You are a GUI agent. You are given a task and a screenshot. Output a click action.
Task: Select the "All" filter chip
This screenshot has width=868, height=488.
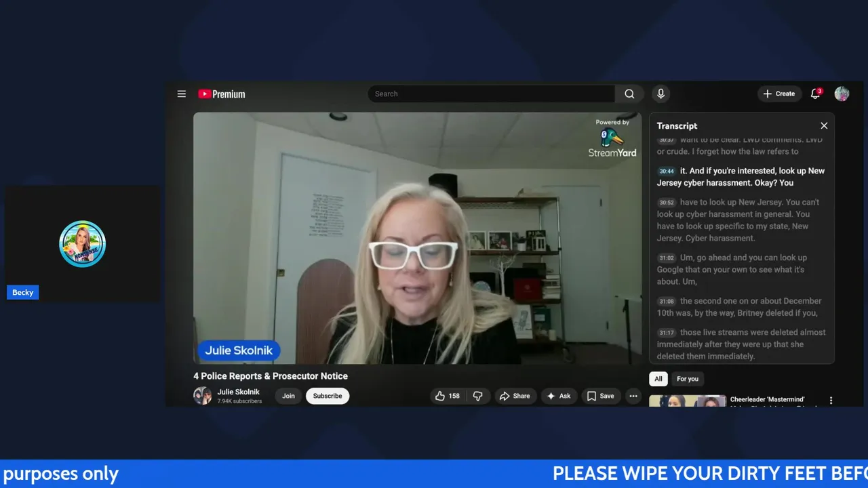(x=658, y=379)
